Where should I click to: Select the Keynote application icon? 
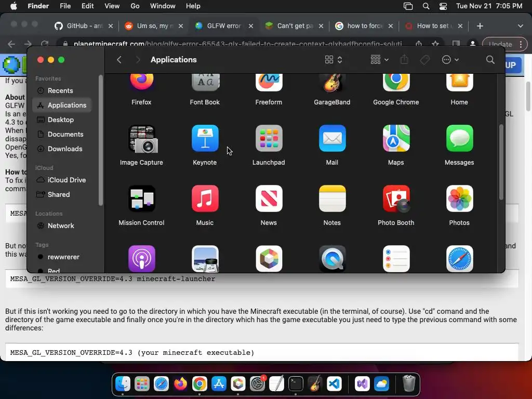click(205, 138)
